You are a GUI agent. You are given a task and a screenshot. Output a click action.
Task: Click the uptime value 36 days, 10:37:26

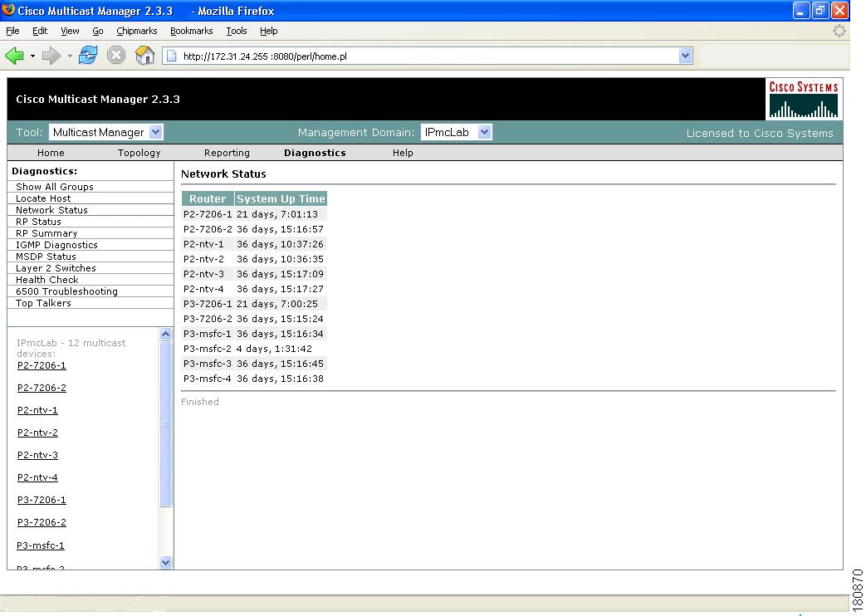[280, 244]
